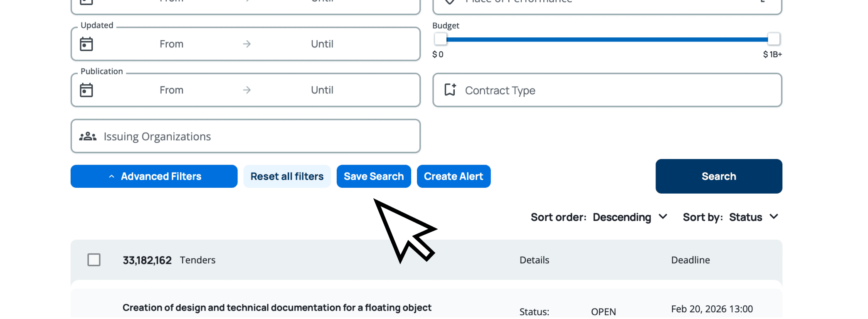
Task: Click the Updated date calendar icon
Action: (86, 44)
